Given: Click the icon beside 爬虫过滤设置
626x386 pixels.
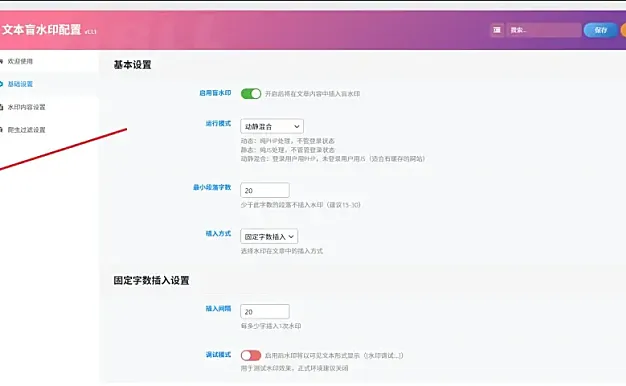Looking at the screenshot, I should 1,130.
